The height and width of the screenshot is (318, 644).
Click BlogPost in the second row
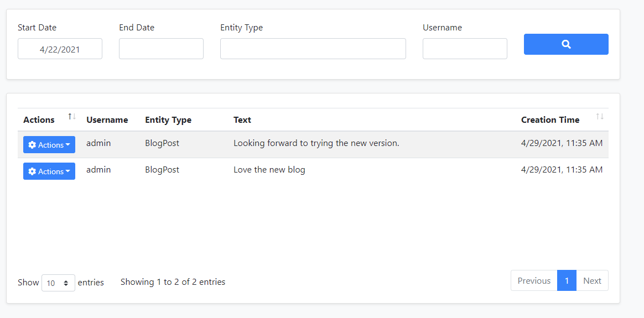coord(162,170)
